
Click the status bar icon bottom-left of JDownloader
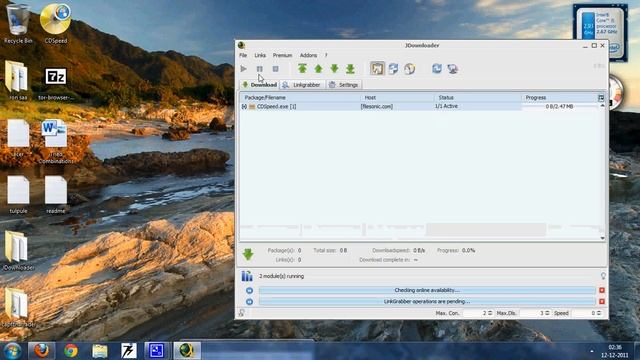pos(242,313)
